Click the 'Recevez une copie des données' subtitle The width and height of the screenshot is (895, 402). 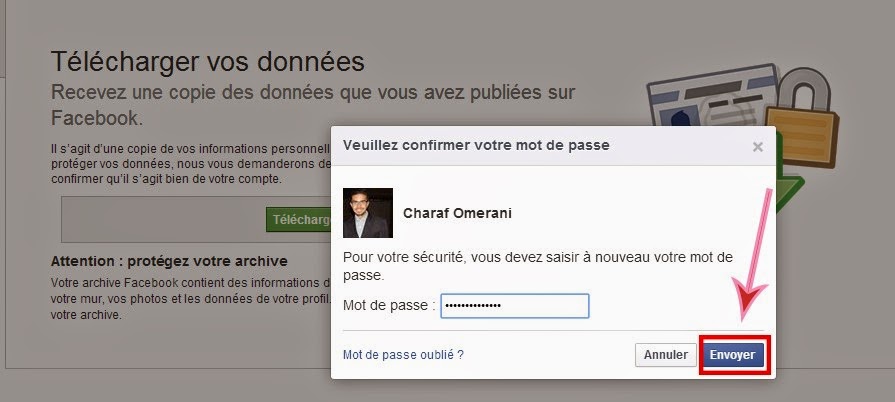[x=313, y=93]
